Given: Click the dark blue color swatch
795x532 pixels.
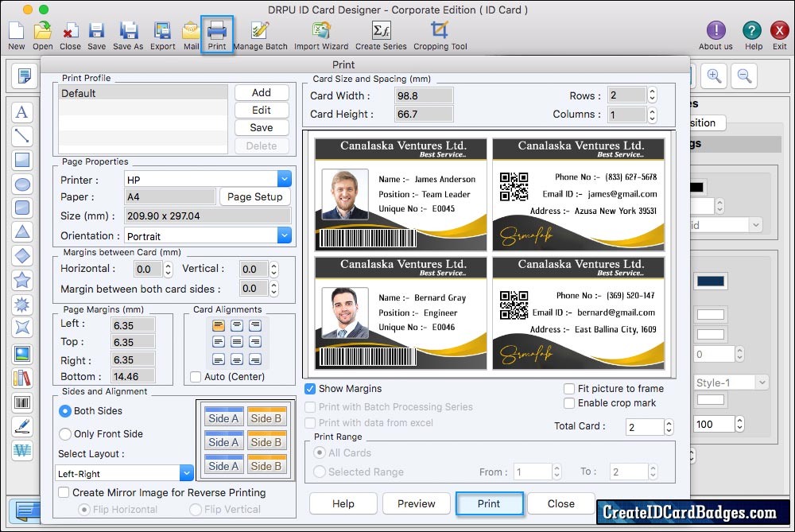Looking at the screenshot, I should point(710,282).
